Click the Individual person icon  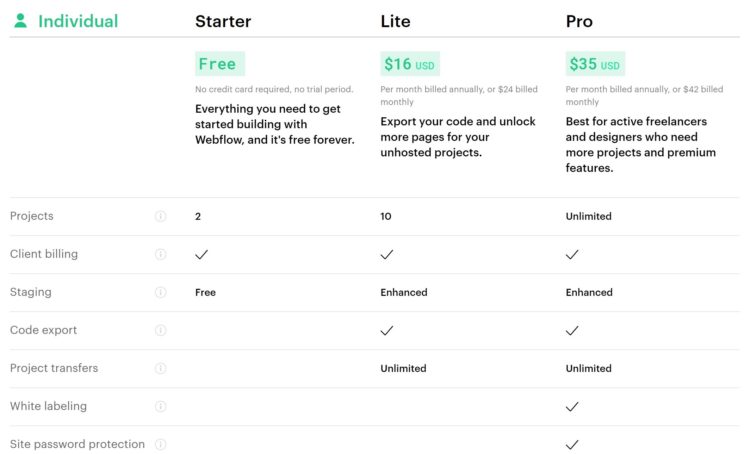(x=21, y=21)
